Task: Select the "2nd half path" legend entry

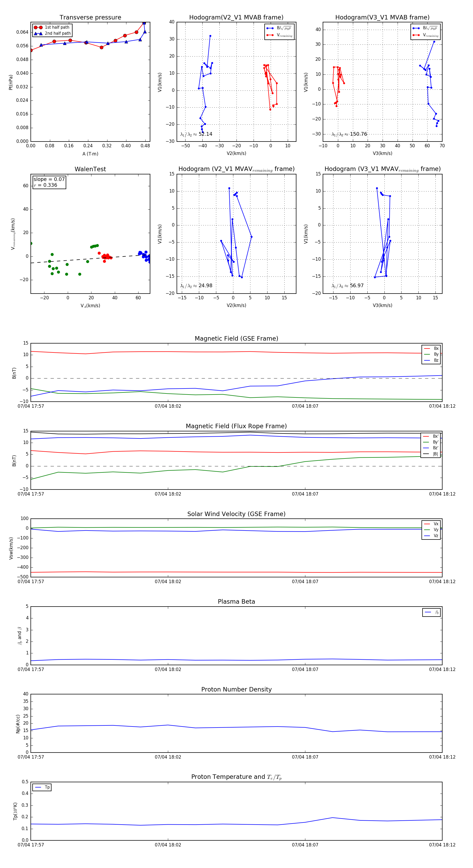Action: coord(52,33)
